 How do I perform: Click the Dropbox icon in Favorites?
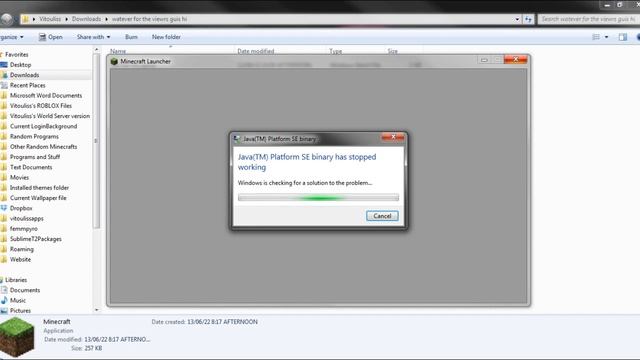pyautogui.click(x=4, y=208)
